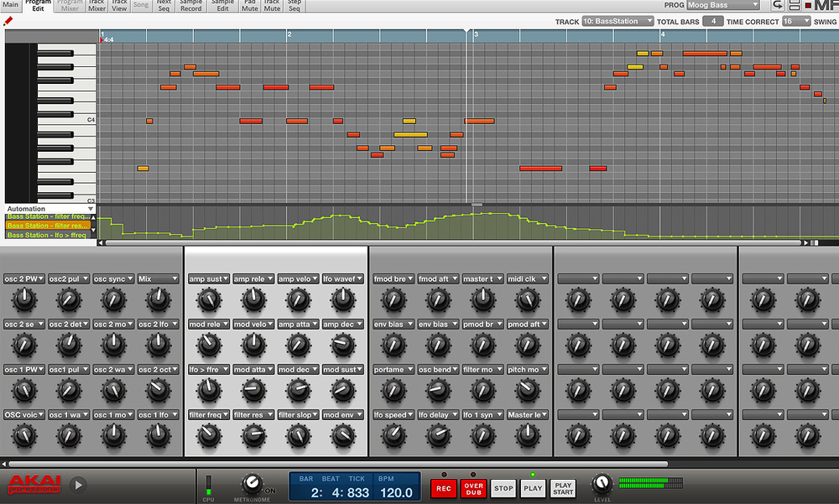839x504 pixels.
Task: Adjust knob under midi clk
Action: click(x=528, y=299)
